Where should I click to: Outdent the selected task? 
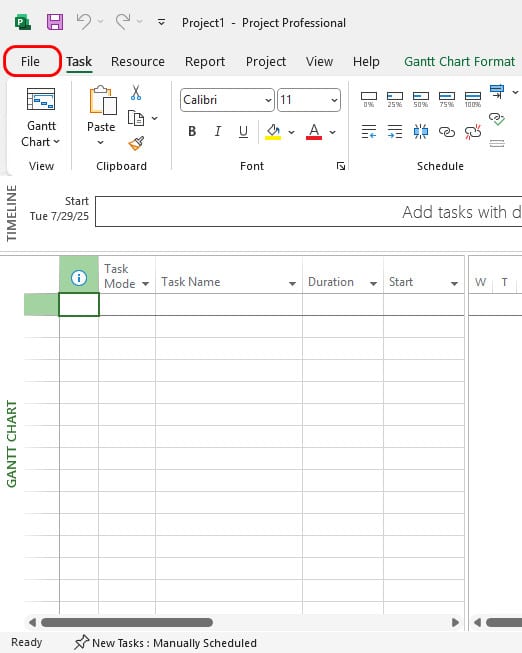[x=369, y=132]
